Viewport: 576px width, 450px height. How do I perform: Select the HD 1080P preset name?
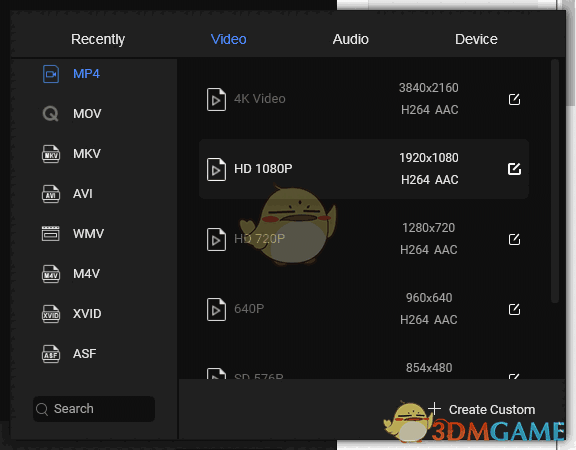(x=263, y=169)
